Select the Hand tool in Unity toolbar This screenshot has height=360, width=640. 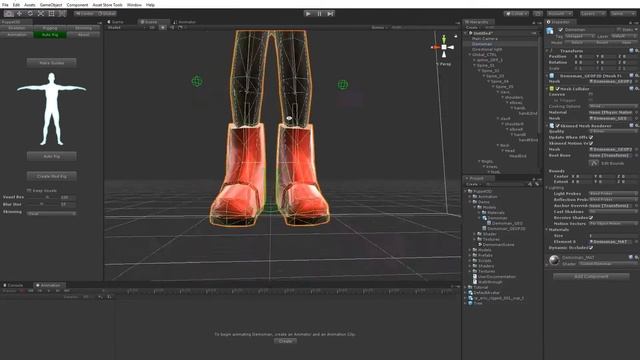pos(9,13)
